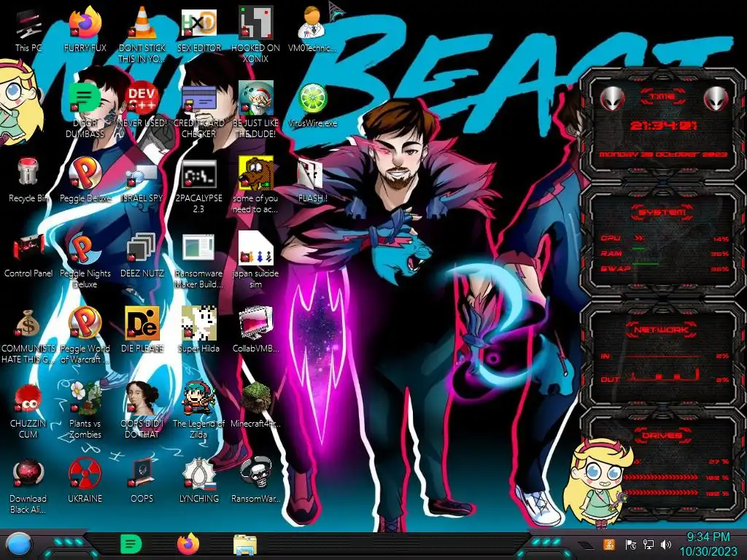The height and width of the screenshot is (560, 747).
Task: Open the HOOKED ON XONIX game icon
Action: point(255,34)
